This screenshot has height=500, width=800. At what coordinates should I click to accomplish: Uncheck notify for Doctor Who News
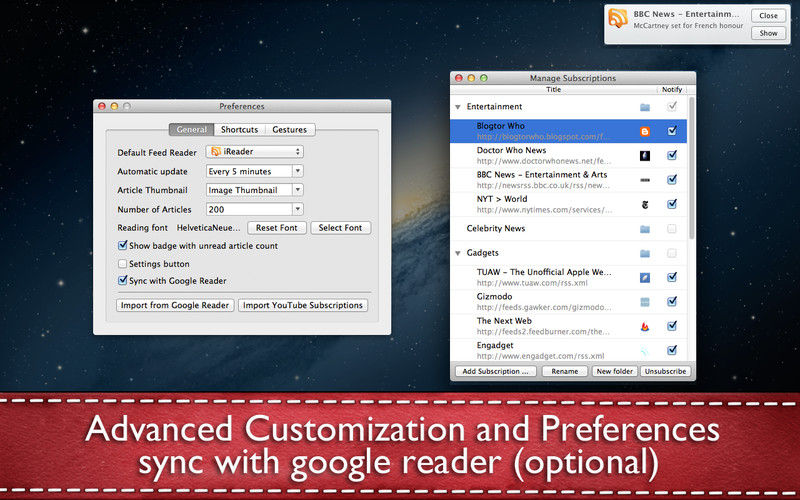coord(672,155)
